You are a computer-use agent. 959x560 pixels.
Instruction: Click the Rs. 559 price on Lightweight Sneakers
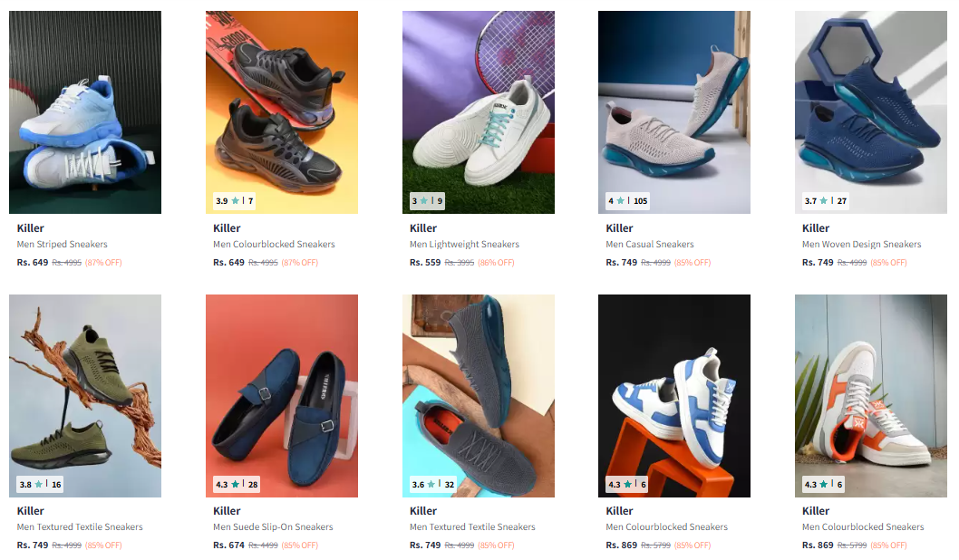pyautogui.click(x=425, y=262)
